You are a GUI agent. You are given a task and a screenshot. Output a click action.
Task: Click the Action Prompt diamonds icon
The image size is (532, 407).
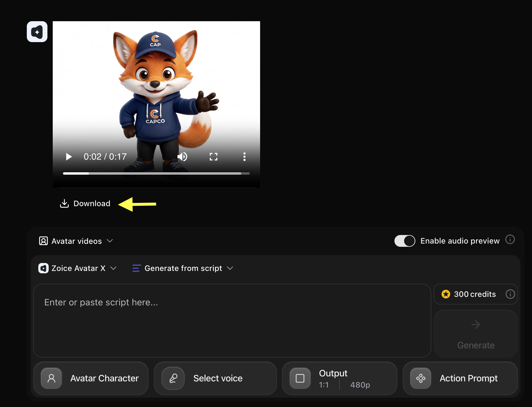click(x=421, y=378)
